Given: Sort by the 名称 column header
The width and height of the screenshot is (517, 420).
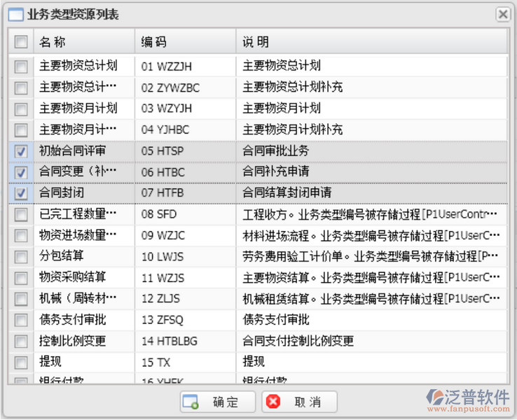Looking at the screenshot, I should [53, 42].
